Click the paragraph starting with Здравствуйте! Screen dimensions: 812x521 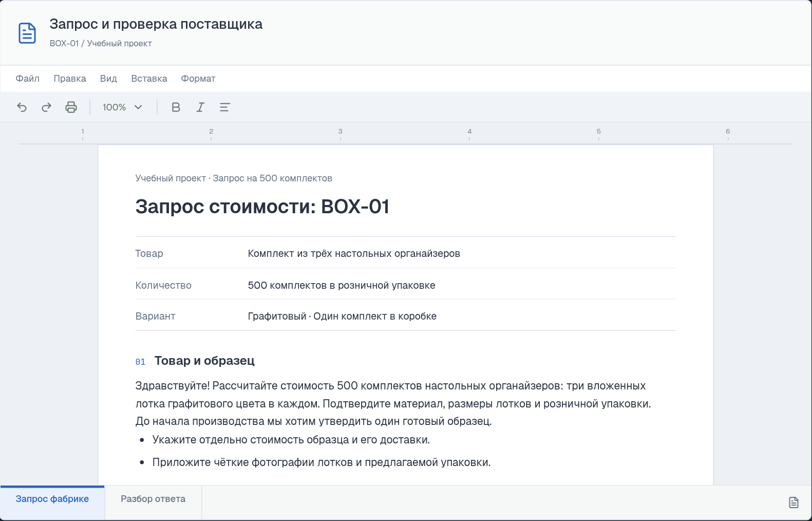click(x=393, y=403)
